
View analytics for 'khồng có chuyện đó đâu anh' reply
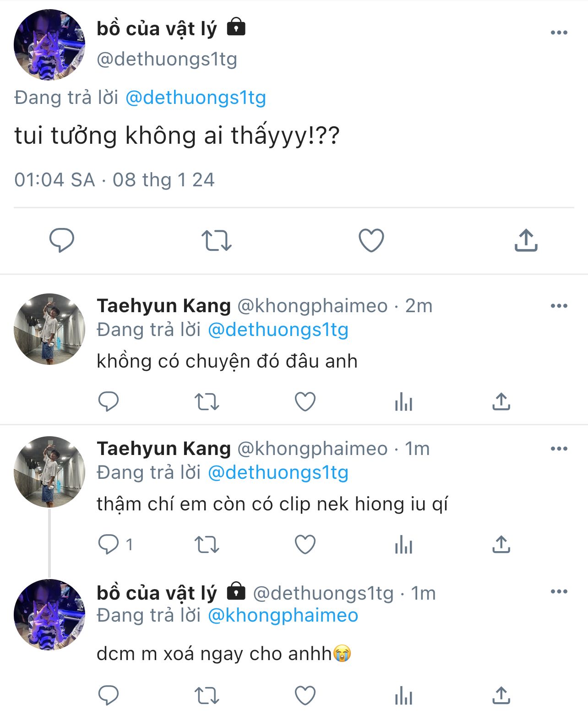403,402
